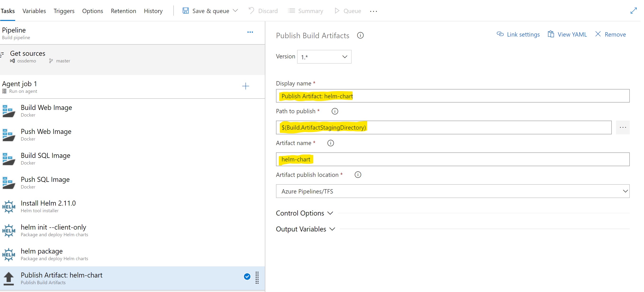Toggle the blue checkmark on the Publish Artifact task
Viewport: 644px width, 292px height.
click(x=247, y=277)
